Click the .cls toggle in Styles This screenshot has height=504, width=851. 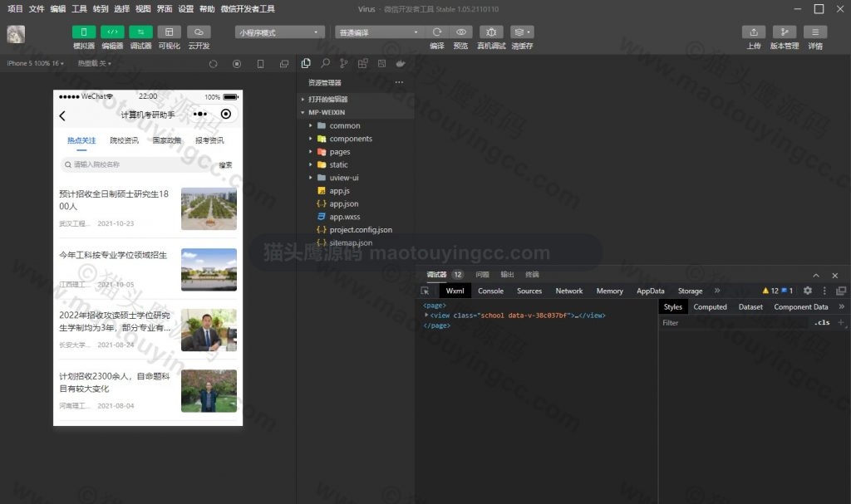click(822, 322)
